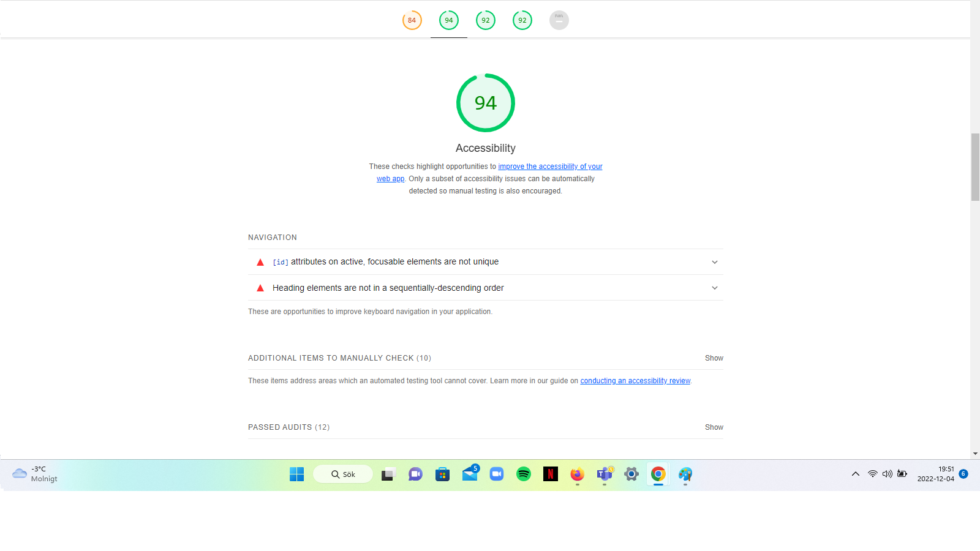Open Microsoft Teams from the taskbar
The width and height of the screenshot is (980, 551).
coord(604,474)
